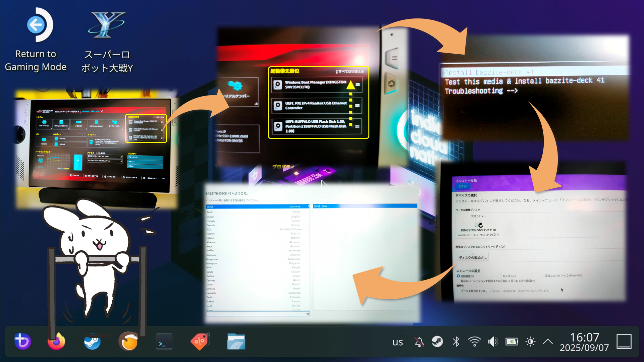This screenshot has width=644, height=362.
Task: Open the Bazzite application launcher menu
Action: point(22,342)
